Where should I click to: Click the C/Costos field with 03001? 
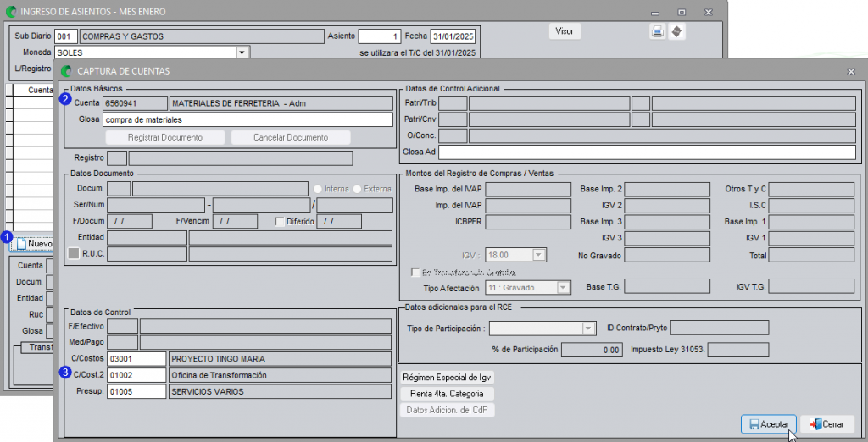click(136, 359)
